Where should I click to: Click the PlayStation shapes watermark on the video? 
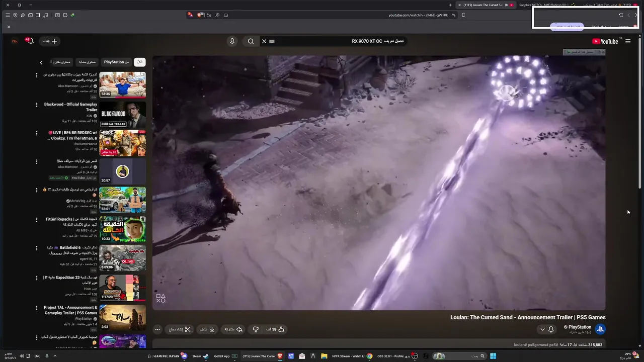[160, 298]
